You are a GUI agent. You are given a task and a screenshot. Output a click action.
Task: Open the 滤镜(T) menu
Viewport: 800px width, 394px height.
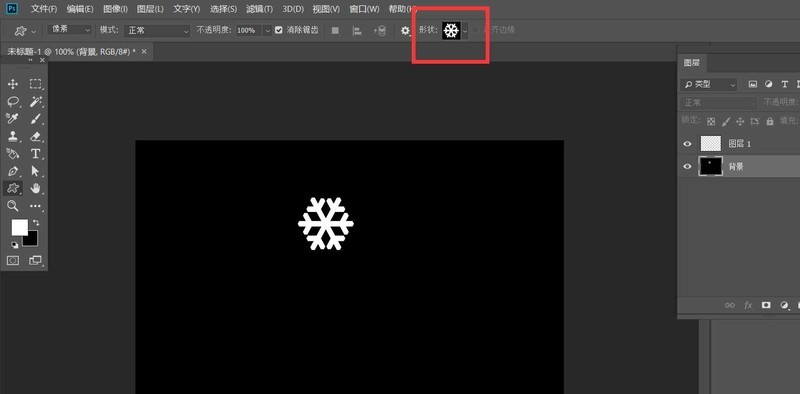click(x=260, y=9)
